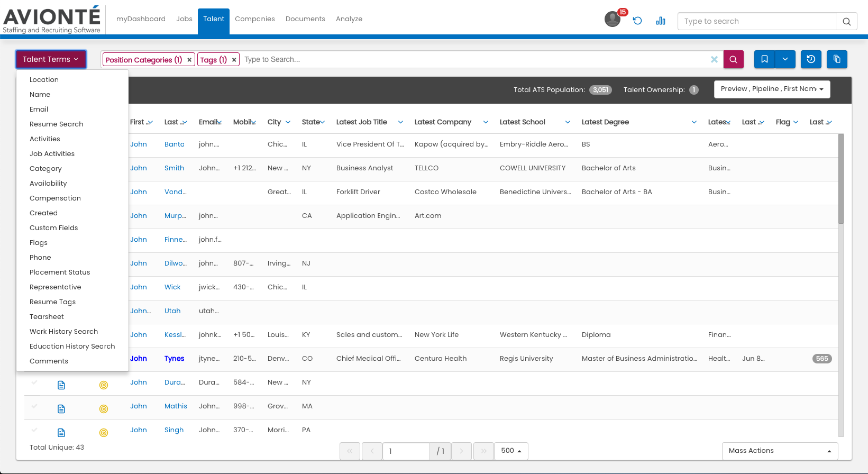The image size is (868, 474).
Task: Focus the talent Type to Search field
Action: click(x=474, y=59)
